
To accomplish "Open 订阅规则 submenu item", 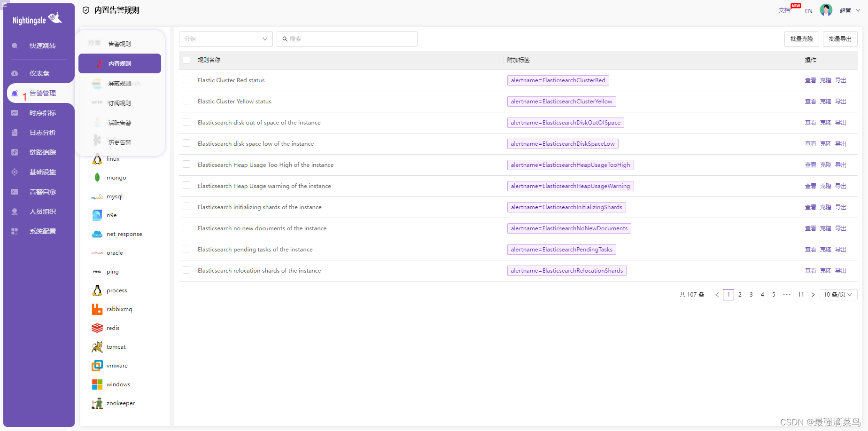I will (120, 103).
